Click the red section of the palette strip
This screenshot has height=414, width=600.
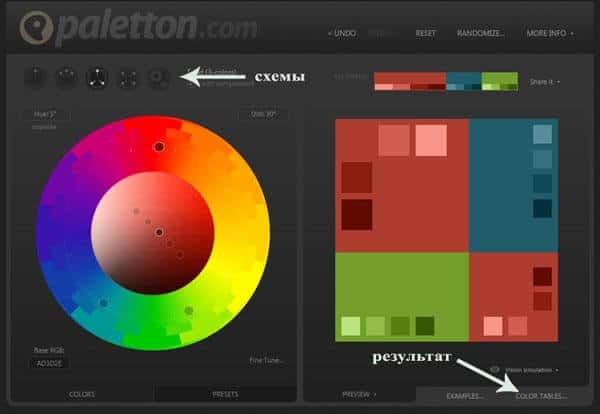[410, 81]
